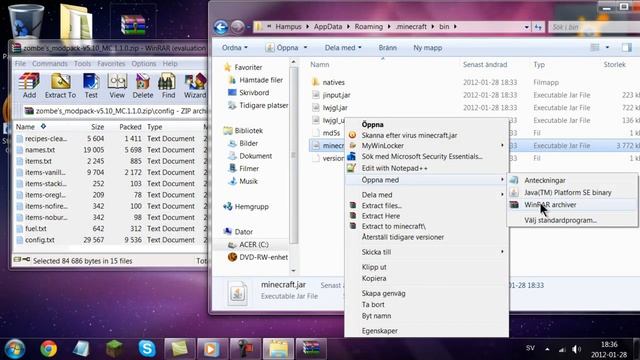640x360 pixels.
Task: Open Dela med dropdown in Explorer toolbar
Action: [x=343, y=48]
